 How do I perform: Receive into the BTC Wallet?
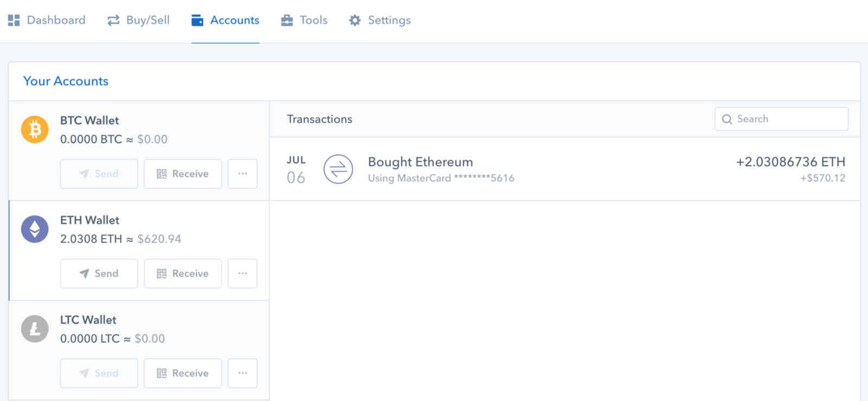[x=183, y=174]
